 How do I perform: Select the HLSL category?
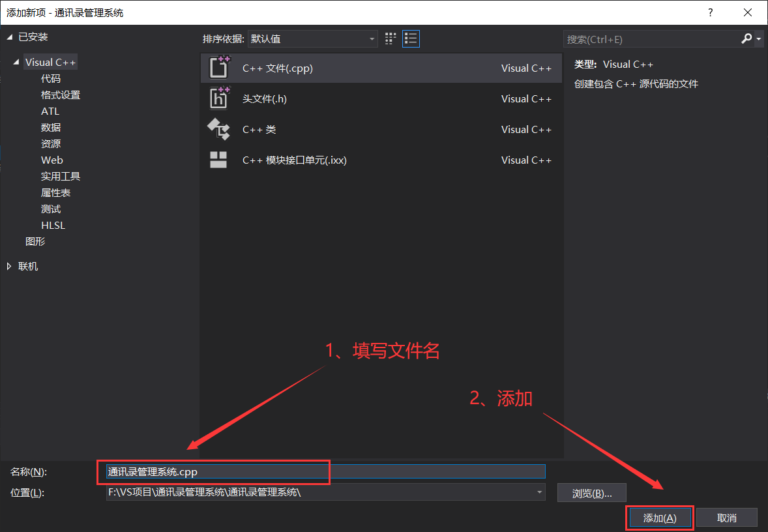point(53,224)
